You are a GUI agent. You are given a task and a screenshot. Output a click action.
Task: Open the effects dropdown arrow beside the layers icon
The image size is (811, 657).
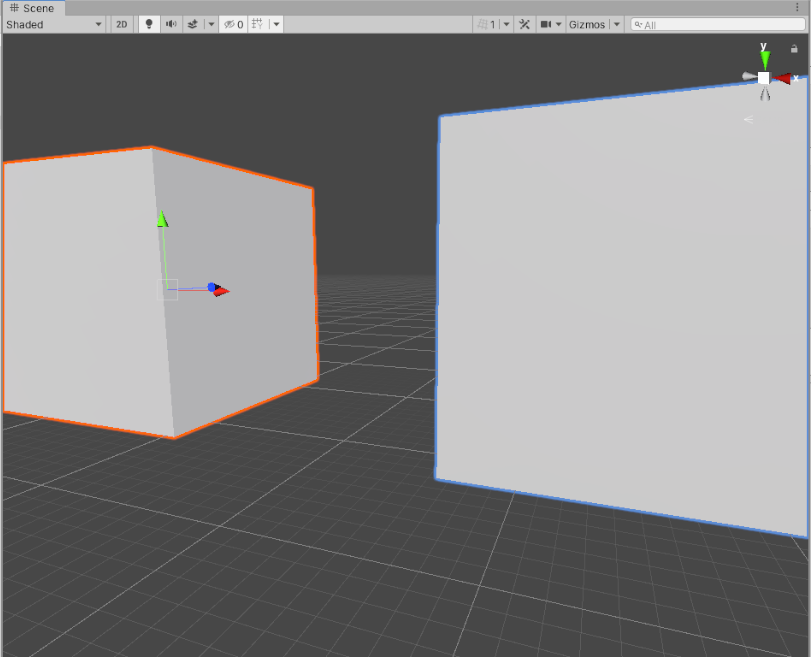(211, 24)
